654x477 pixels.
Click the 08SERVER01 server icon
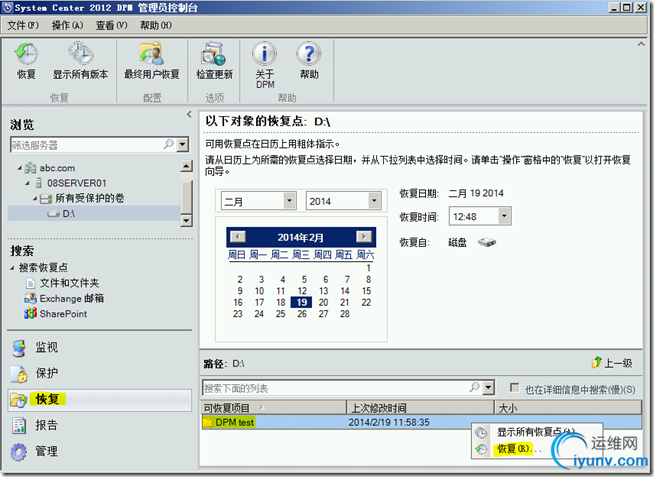click(38, 183)
